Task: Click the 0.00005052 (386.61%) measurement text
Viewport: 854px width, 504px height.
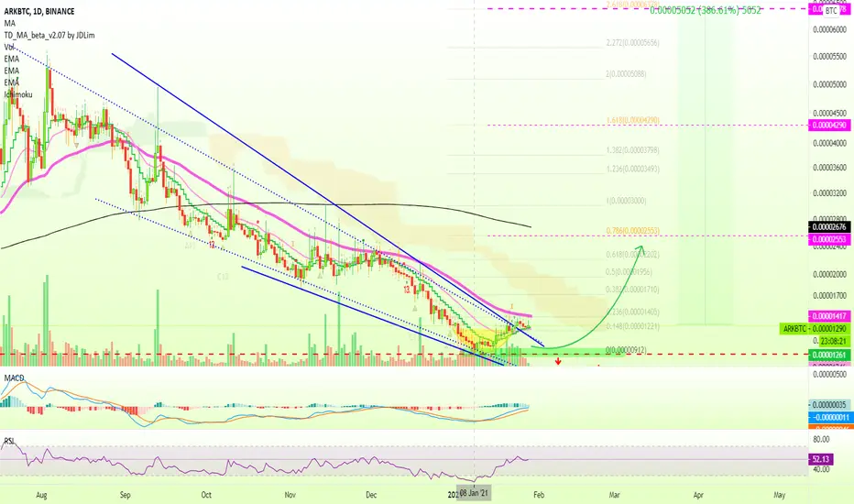Action: [x=706, y=10]
